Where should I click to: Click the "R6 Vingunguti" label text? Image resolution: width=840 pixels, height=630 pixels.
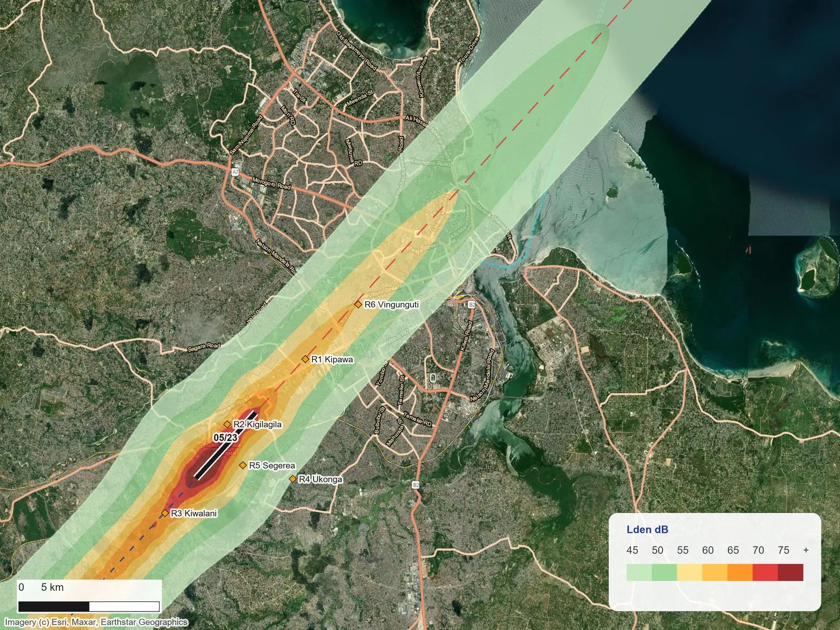tap(391, 305)
